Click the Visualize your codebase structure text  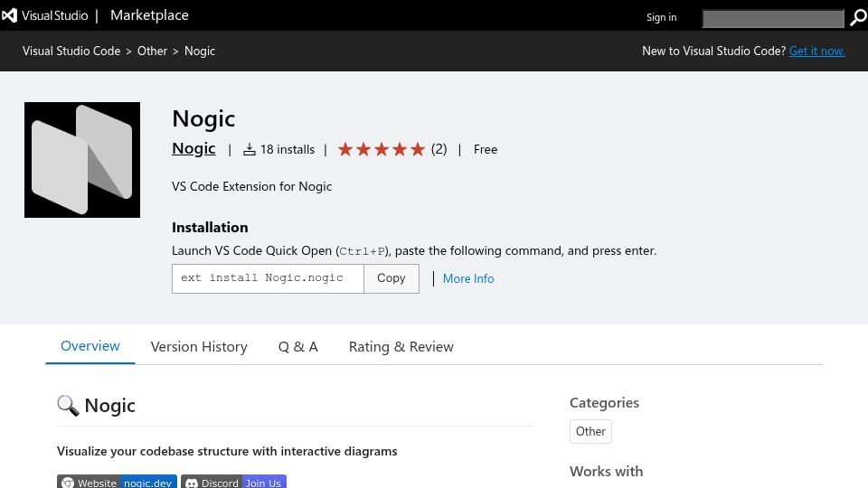tap(227, 452)
